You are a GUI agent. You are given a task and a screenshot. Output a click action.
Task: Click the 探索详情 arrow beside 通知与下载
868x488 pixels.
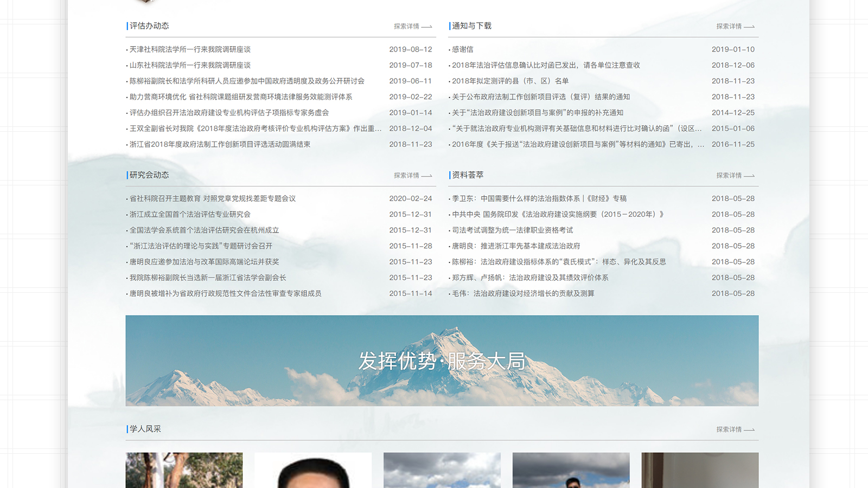(735, 26)
